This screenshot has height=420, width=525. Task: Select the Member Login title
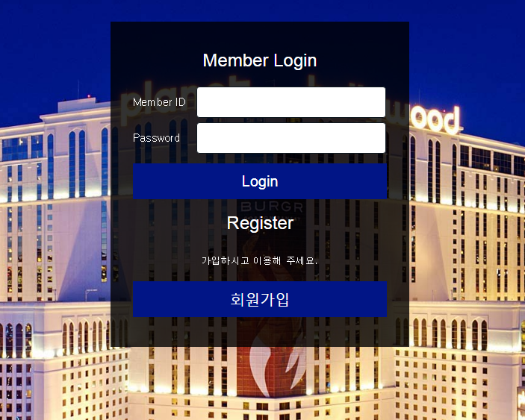tap(260, 61)
